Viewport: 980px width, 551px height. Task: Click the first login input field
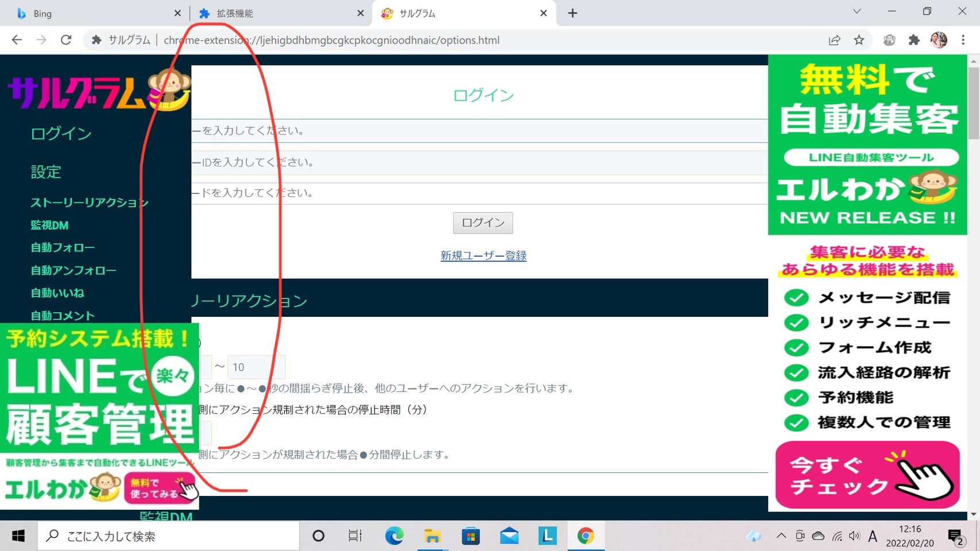point(480,131)
